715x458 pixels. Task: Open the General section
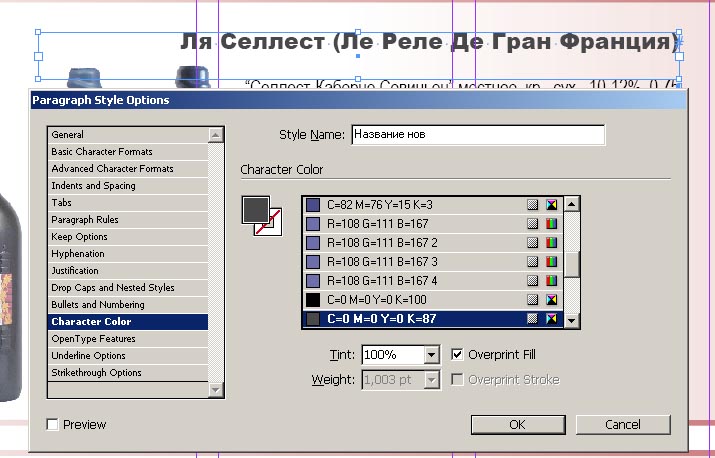(x=128, y=135)
